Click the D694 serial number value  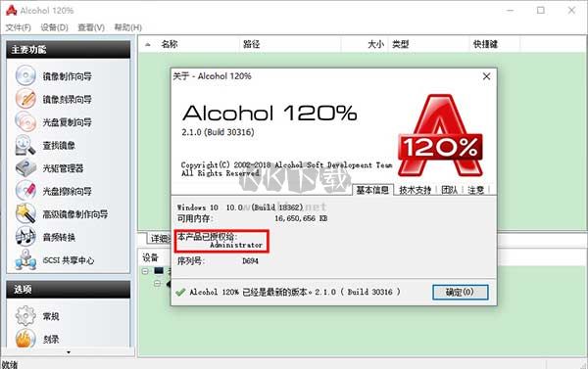250,261
